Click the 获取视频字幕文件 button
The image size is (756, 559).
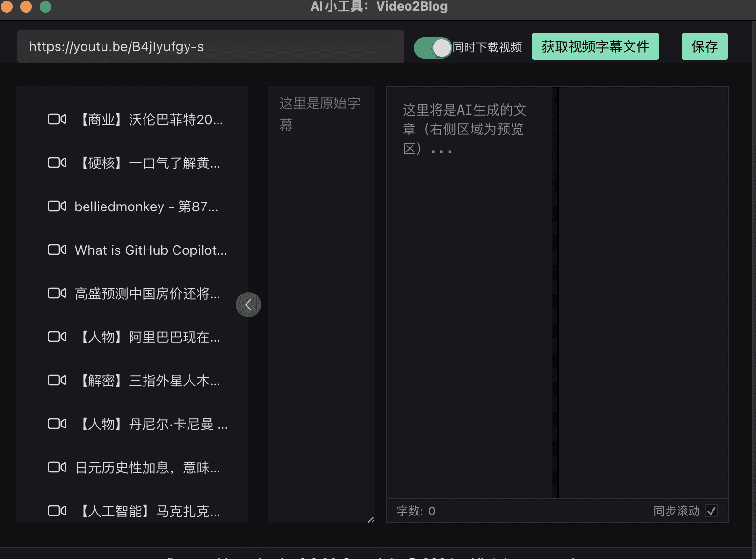(595, 46)
